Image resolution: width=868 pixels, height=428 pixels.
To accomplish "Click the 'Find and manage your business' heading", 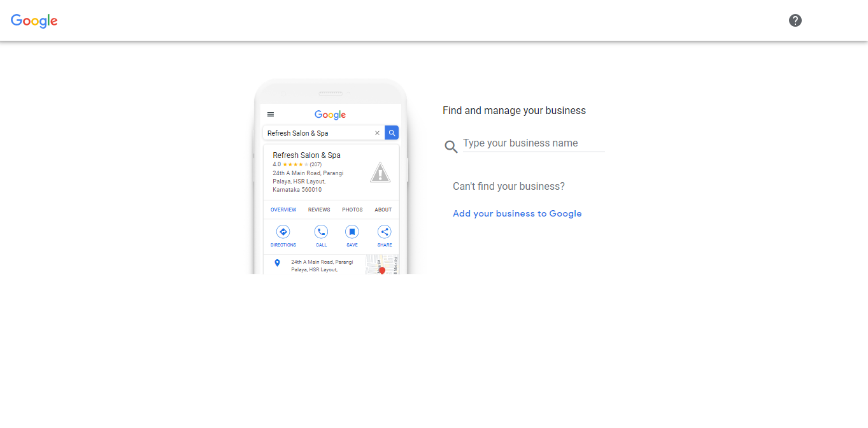I will pos(515,111).
